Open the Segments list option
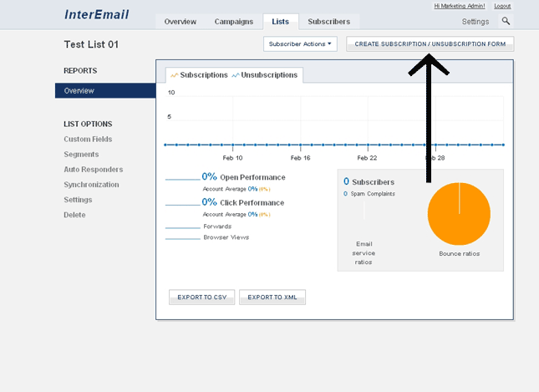The width and height of the screenshot is (539, 392). point(81,155)
